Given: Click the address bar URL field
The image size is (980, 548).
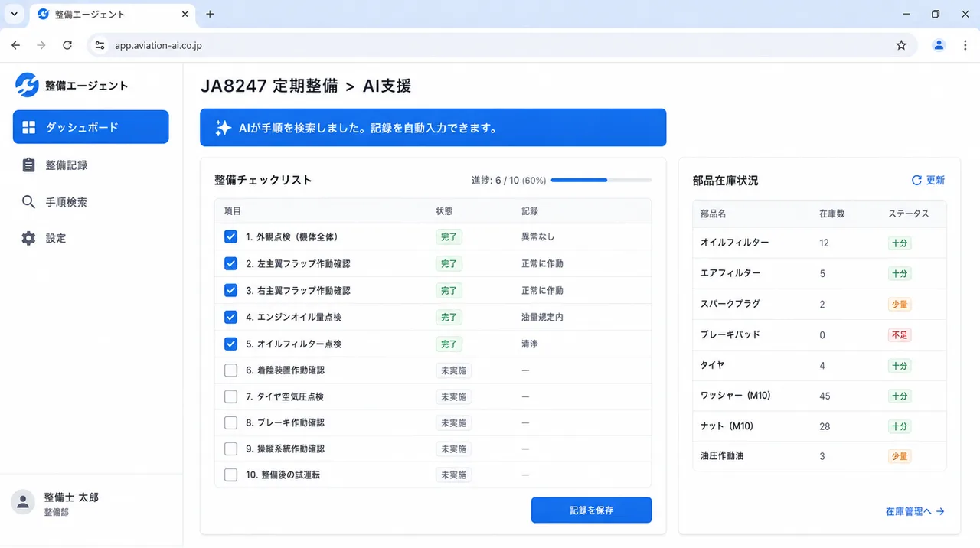Looking at the screenshot, I should click(501, 45).
